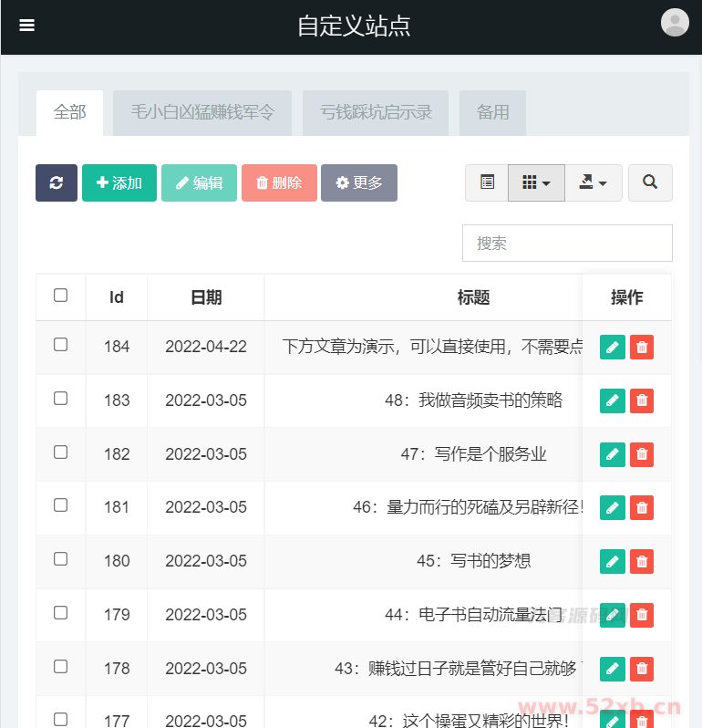This screenshot has width=702, height=728.
Task: Check the checkbox for row 184
Action: coord(61,345)
